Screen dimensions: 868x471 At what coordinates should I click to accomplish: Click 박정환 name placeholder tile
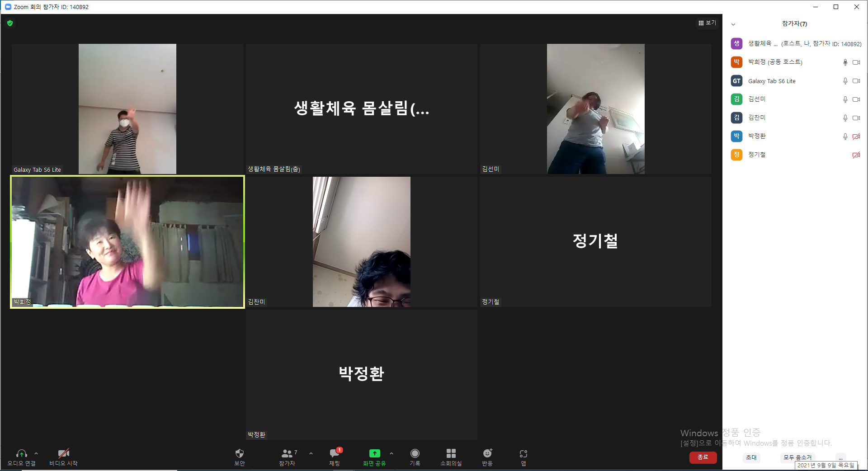click(x=362, y=375)
